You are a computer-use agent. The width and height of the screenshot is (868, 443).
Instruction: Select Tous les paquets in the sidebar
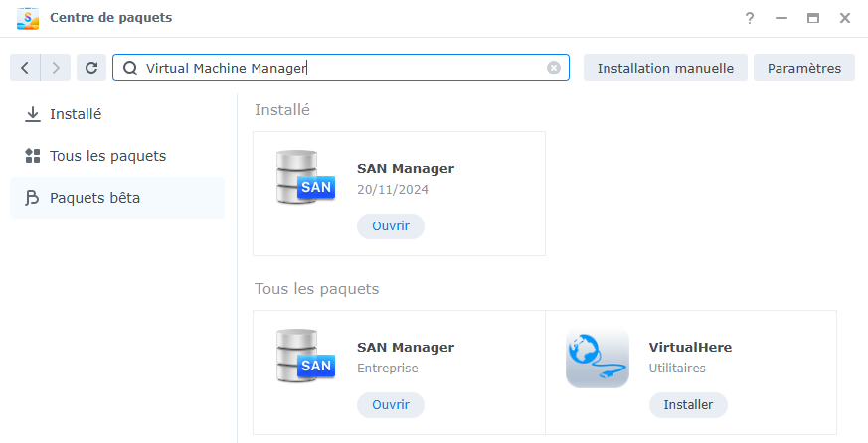(107, 156)
